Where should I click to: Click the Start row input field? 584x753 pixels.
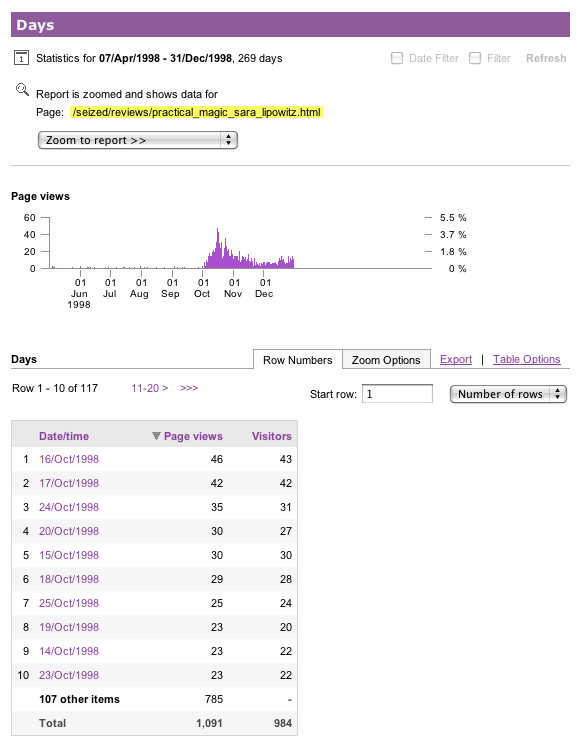pos(397,394)
